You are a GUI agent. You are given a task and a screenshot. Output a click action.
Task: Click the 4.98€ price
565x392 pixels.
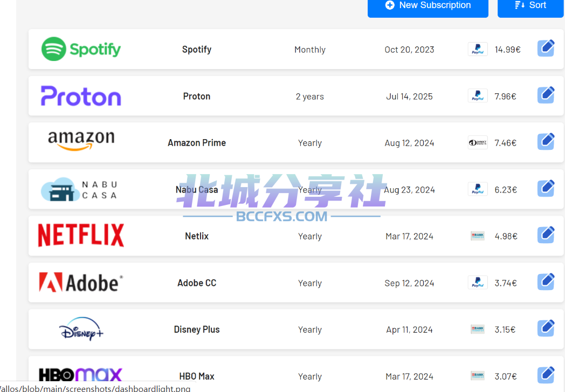pos(506,236)
